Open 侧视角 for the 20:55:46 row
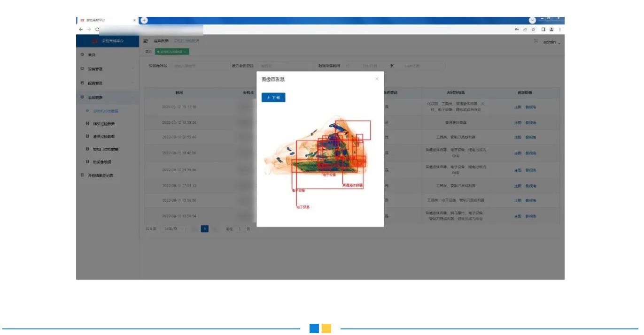The height and width of the screenshot is (335, 644). tap(530, 137)
